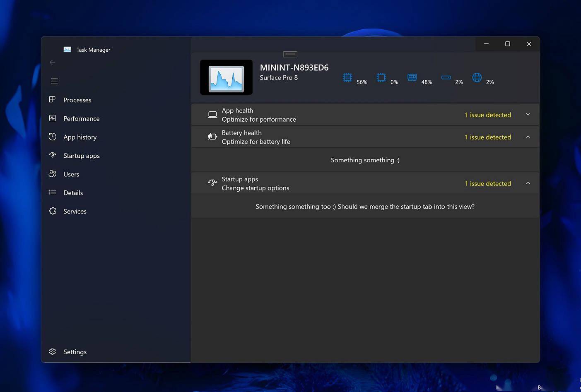
Task: Click the Users sidebar icon
Action: pos(52,174)
